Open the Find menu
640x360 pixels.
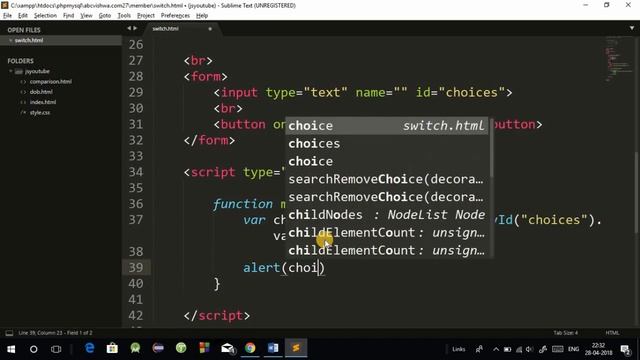click(68, 16)
